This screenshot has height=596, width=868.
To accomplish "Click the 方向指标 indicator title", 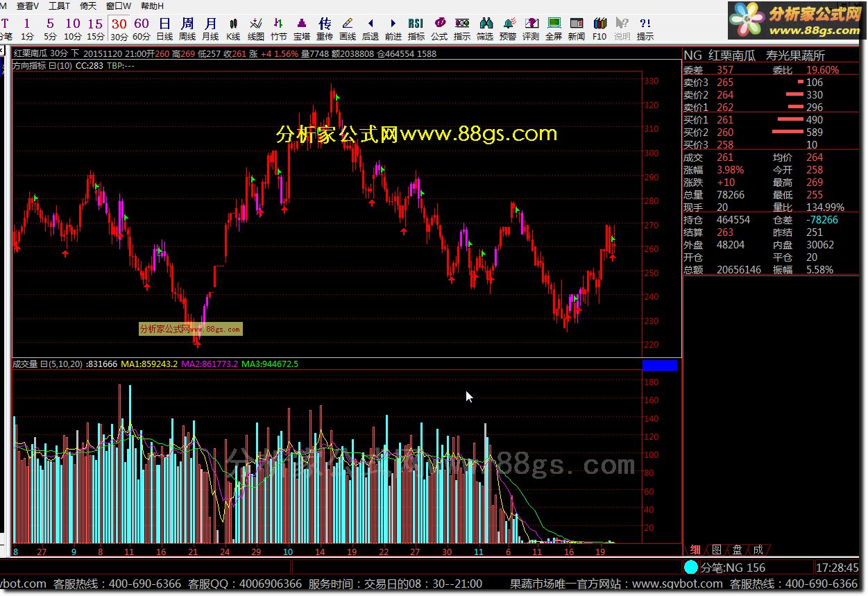I will [29, 66].
